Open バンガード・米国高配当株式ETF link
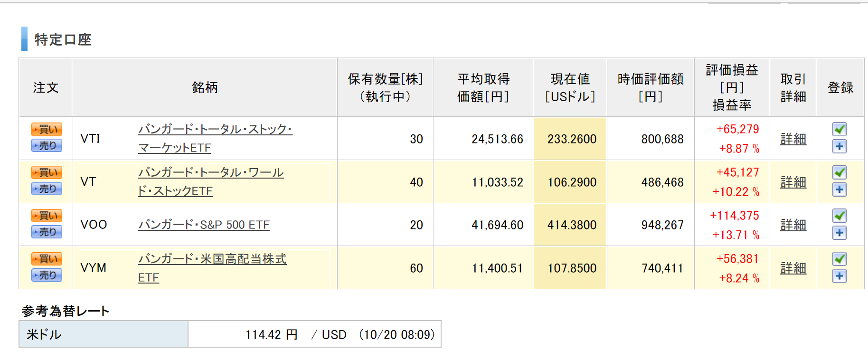868x360 pixels. click(212, 259)
